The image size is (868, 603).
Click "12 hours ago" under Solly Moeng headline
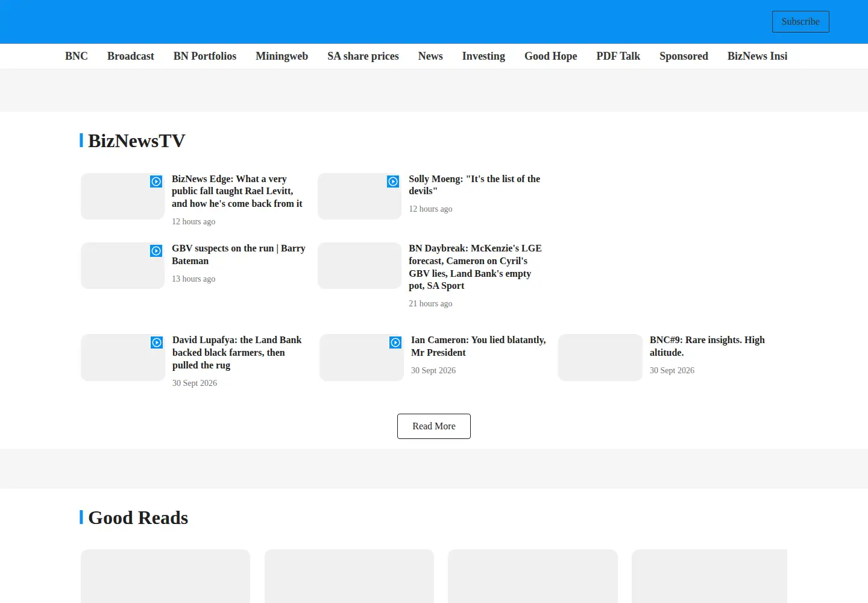430,209
